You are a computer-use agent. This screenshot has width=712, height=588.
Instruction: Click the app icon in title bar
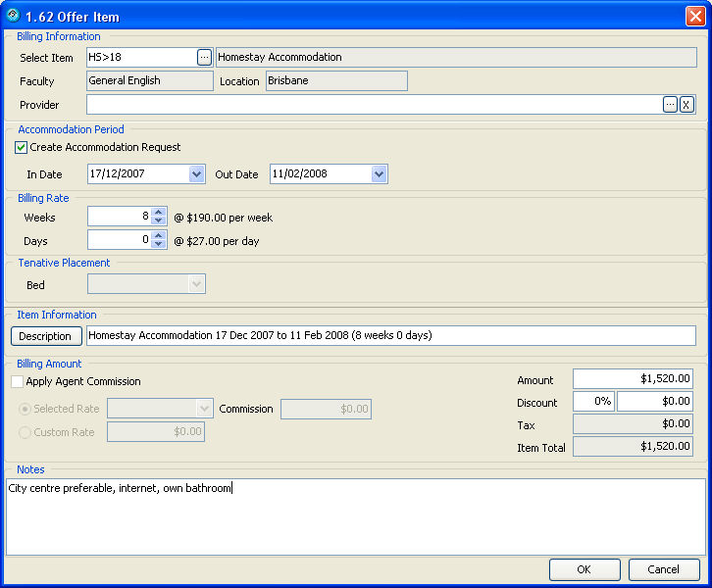click(13, 15)
